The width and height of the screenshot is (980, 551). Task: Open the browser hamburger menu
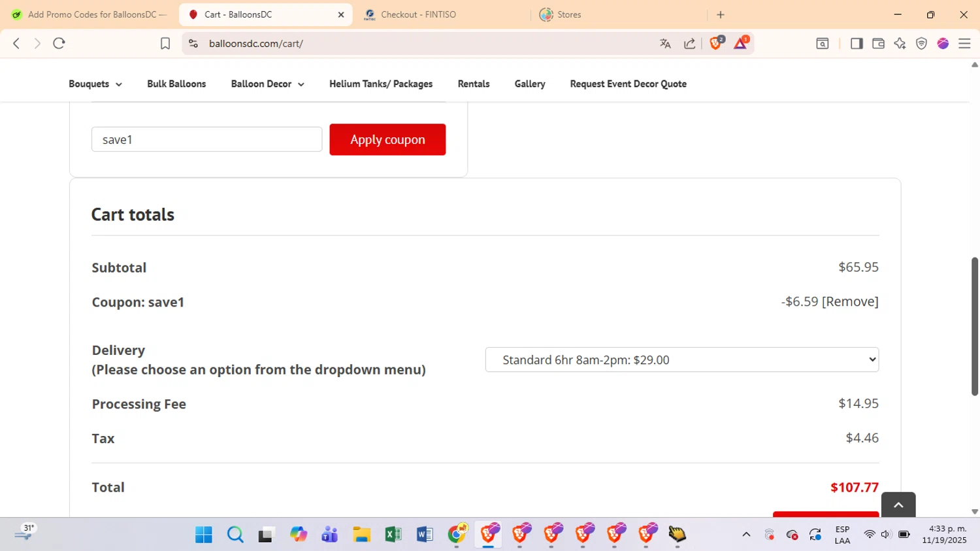pos(964,43)
